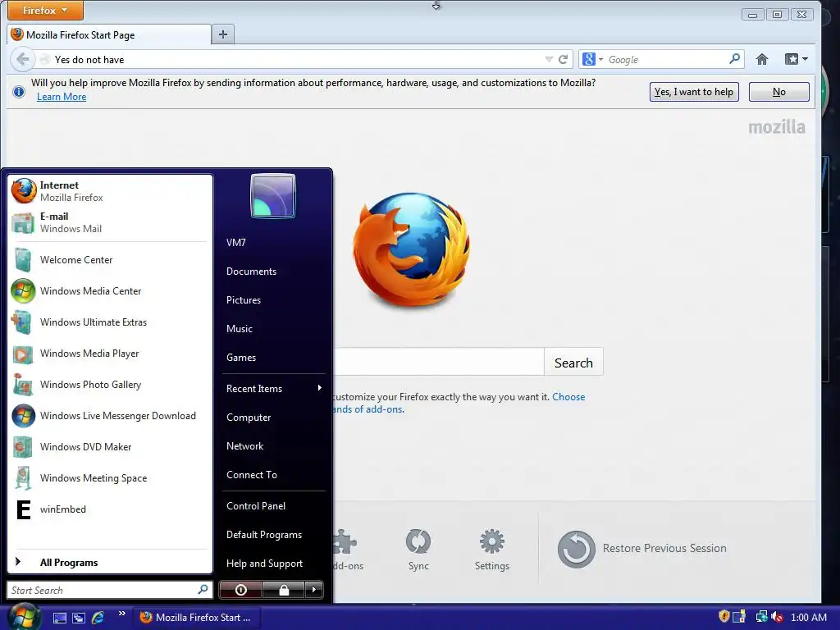Click the Yes, I want to help button

[694, 92]
